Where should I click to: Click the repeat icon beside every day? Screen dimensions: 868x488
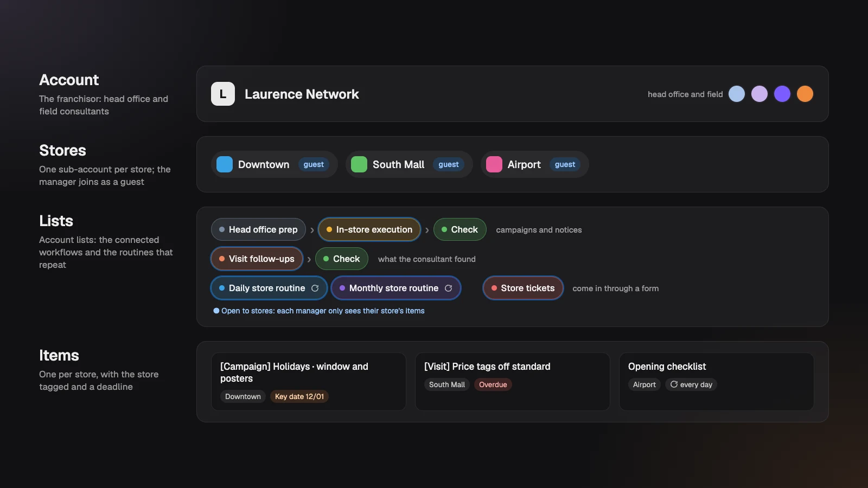(674, 384)
